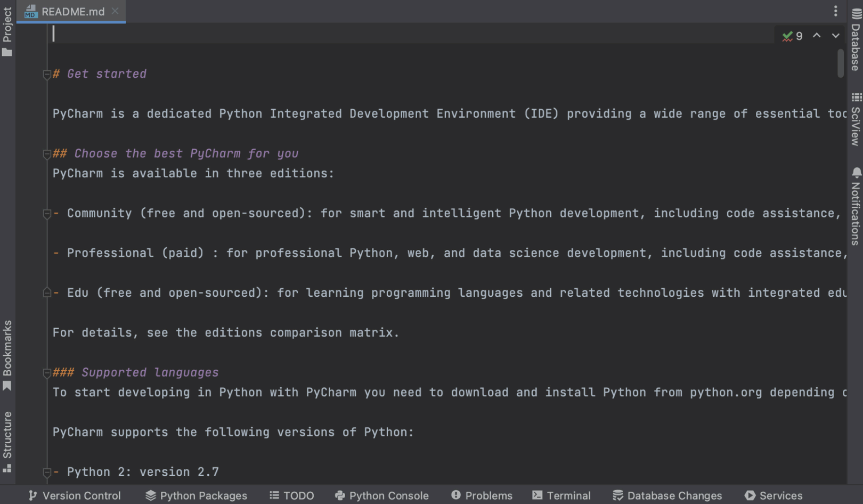The height and width of the screenshot is (504, 863).
Task: Open the Version Control tool window
Action: click(75, 495)
